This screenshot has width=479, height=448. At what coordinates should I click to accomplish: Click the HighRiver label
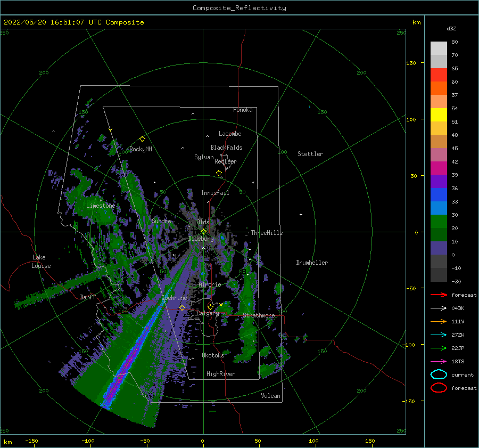point(220,374)
